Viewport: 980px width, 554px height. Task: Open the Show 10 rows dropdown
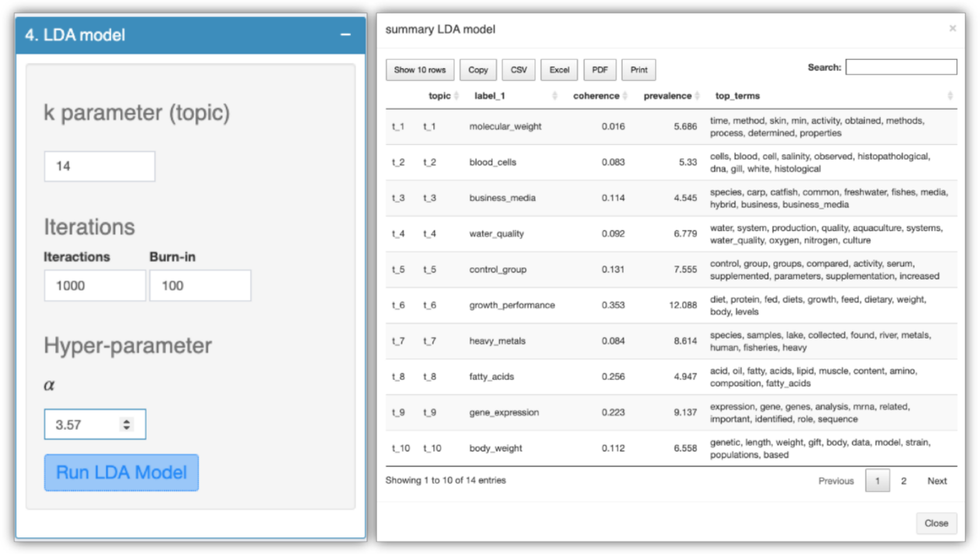click(420, 70)
